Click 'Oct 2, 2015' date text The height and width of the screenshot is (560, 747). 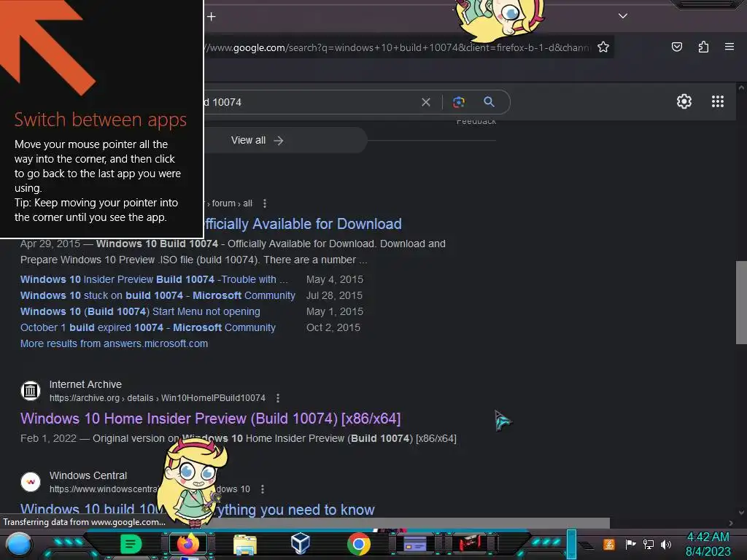tap(333, 327)
